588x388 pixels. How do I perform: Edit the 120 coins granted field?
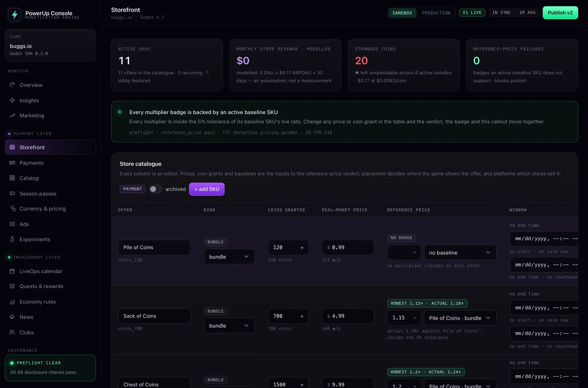(288, 248)
